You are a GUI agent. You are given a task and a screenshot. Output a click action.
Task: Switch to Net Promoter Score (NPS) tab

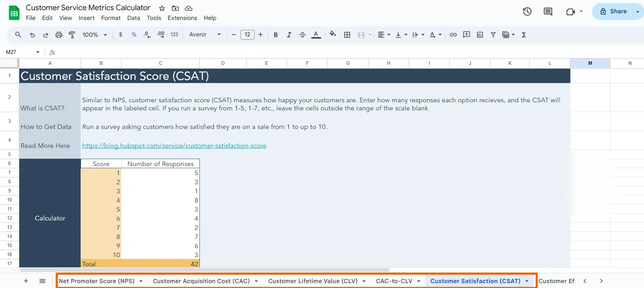[97, 281]
